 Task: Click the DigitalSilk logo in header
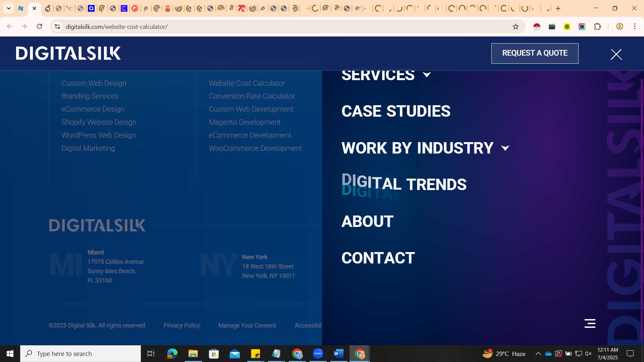(x=68, y=53)
